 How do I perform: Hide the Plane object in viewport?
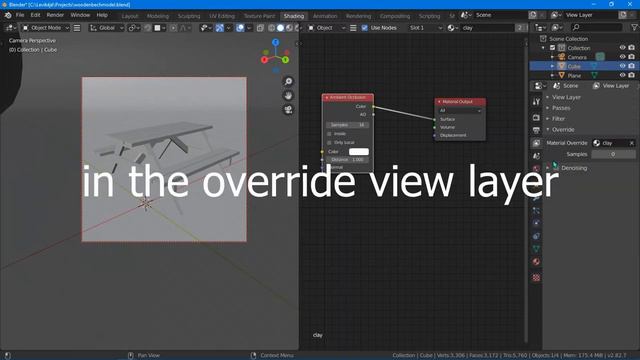pyautogui.click(x=622, y=75)
